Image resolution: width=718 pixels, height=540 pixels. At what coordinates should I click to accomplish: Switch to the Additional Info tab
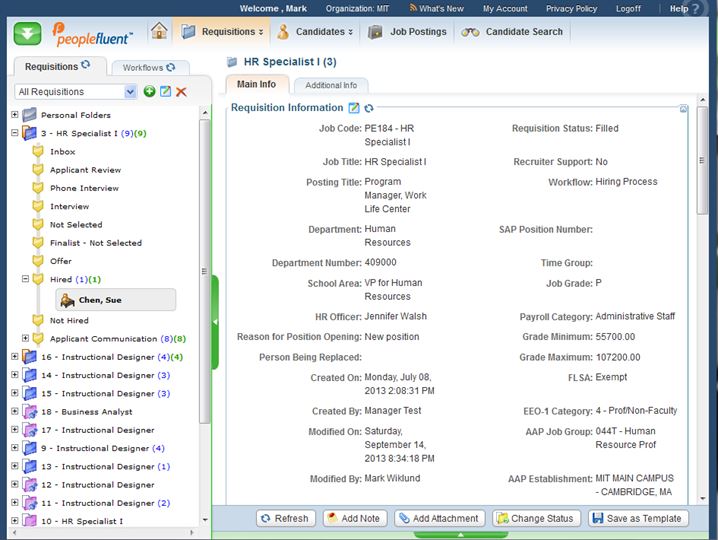(x=331, y=85)
